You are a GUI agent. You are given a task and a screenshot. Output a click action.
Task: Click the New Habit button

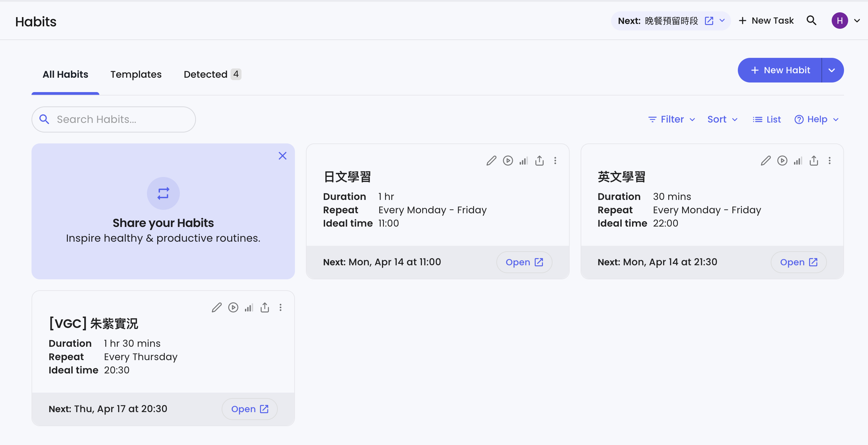780,70
